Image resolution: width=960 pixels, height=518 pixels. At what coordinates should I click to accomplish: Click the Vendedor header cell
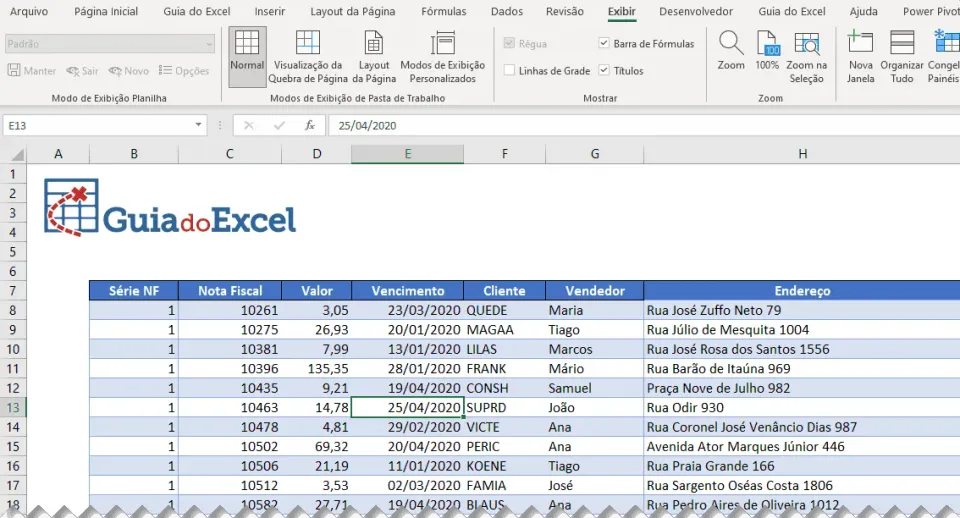[x=594, y=291]
